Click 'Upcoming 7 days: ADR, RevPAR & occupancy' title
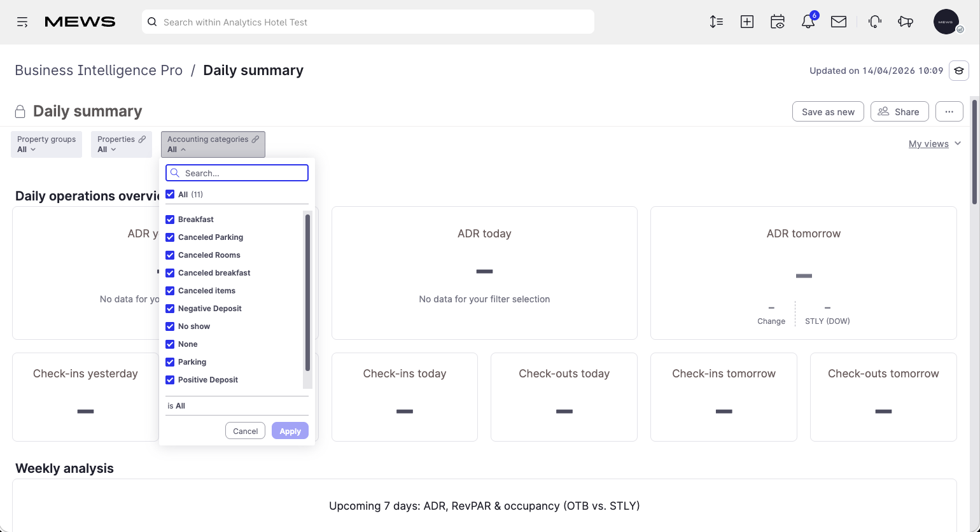Screen dimensions: 980x532 [484, 506]
